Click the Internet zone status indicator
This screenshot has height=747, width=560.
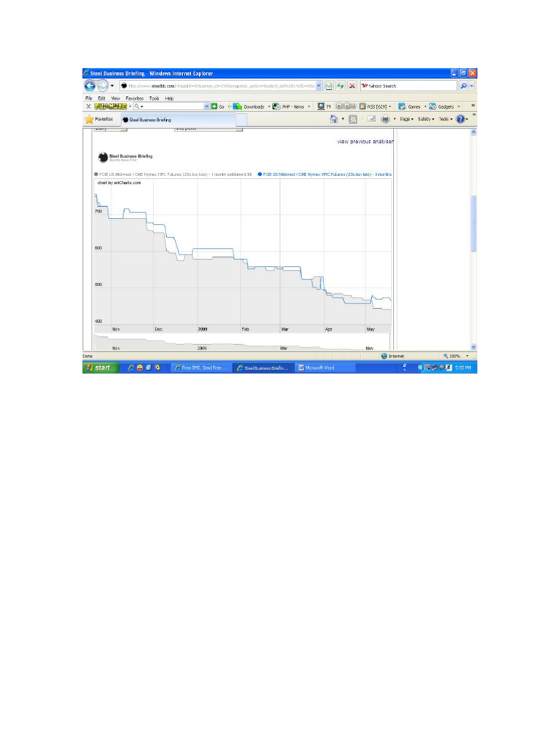393,356
